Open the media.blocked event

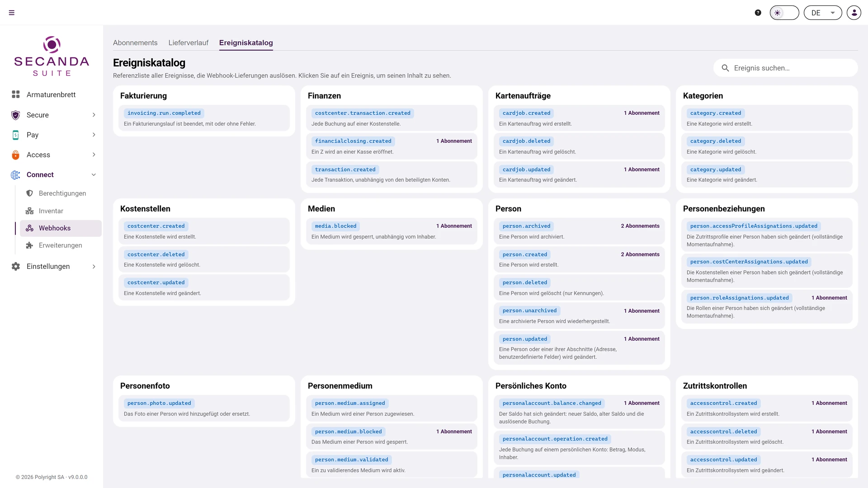tap(392, 231)
